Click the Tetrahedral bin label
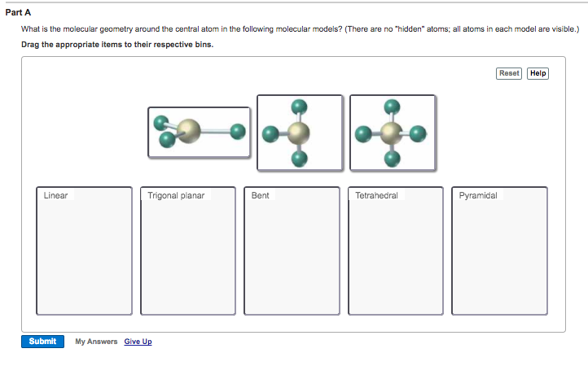This screenshot has height=366, width=588. [376, 196]
